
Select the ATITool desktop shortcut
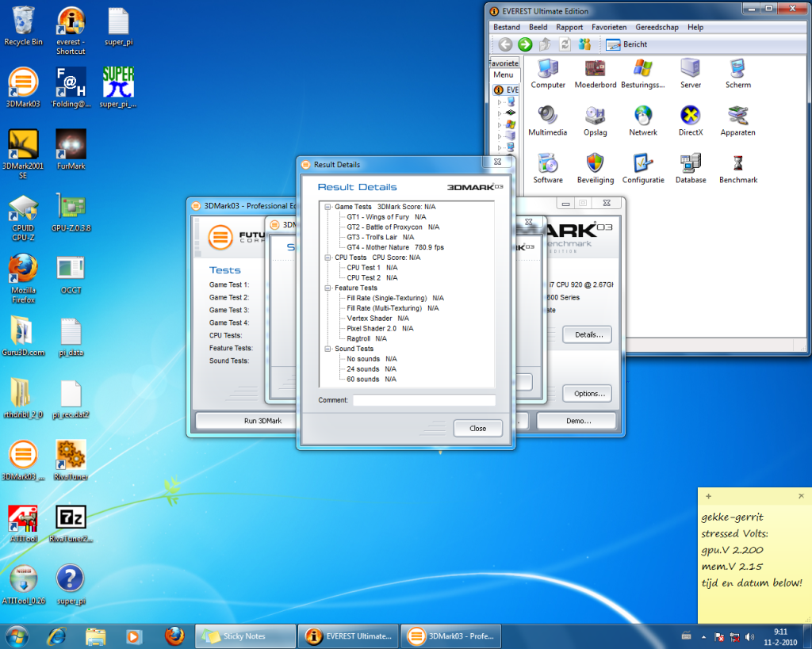23,523
